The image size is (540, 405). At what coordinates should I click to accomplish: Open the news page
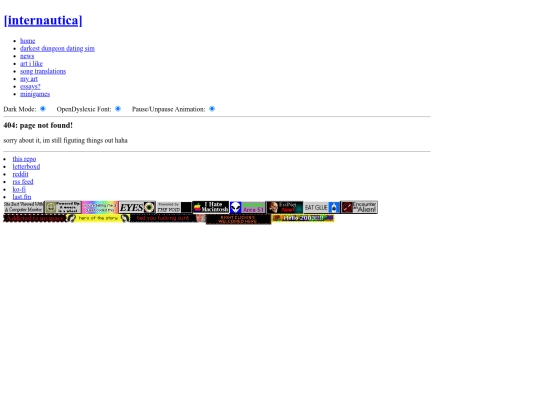pos(27,56)
